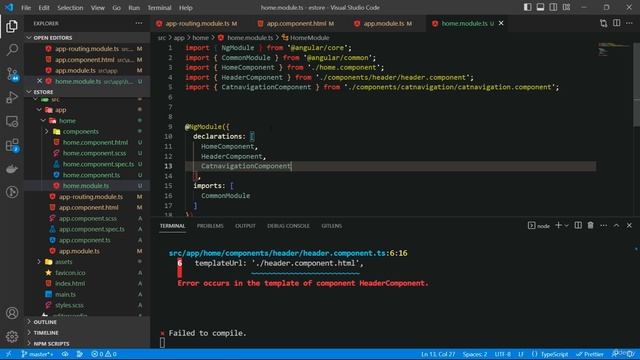Open the File menu

click(26, 7)
